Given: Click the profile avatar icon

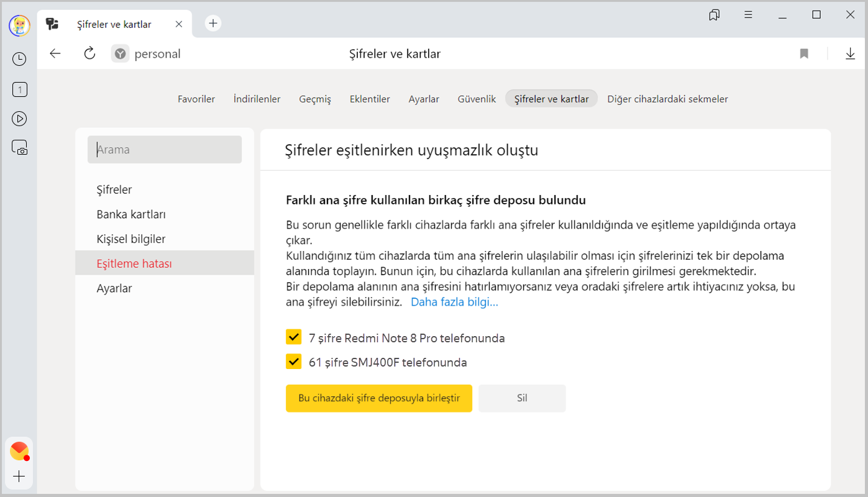Looking at the screenshot, I should pos(19,25).
